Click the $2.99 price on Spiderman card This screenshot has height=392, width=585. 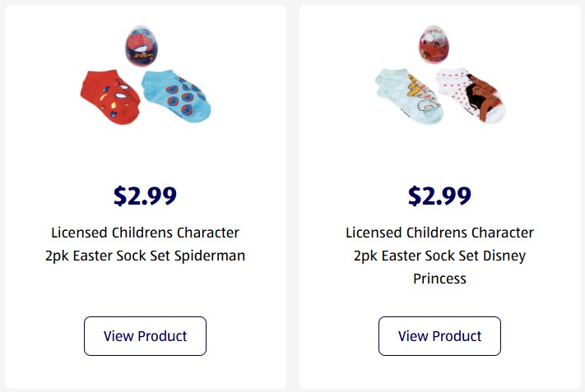coord(145,196)
